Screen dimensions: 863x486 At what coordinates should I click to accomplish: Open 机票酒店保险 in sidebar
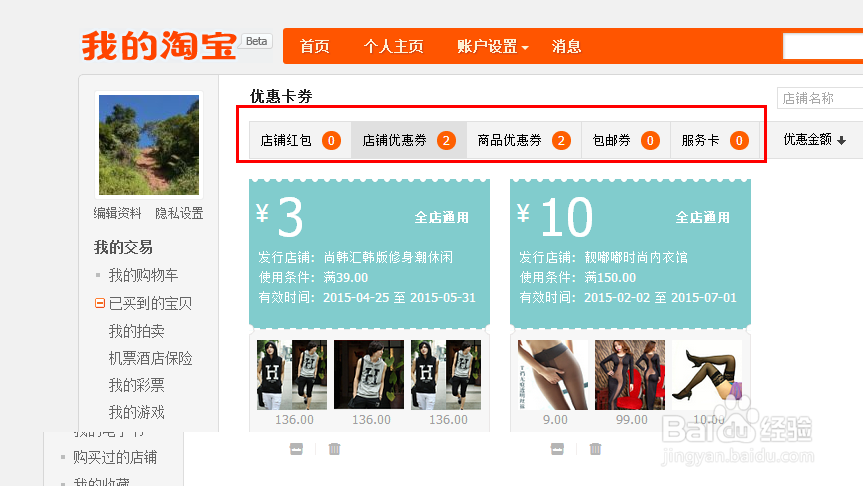coord(150,358)
